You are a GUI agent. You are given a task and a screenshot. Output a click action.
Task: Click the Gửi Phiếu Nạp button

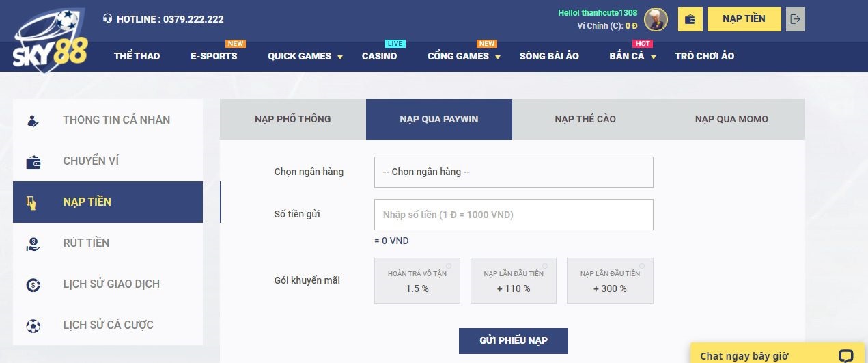(x=513, y=340)
